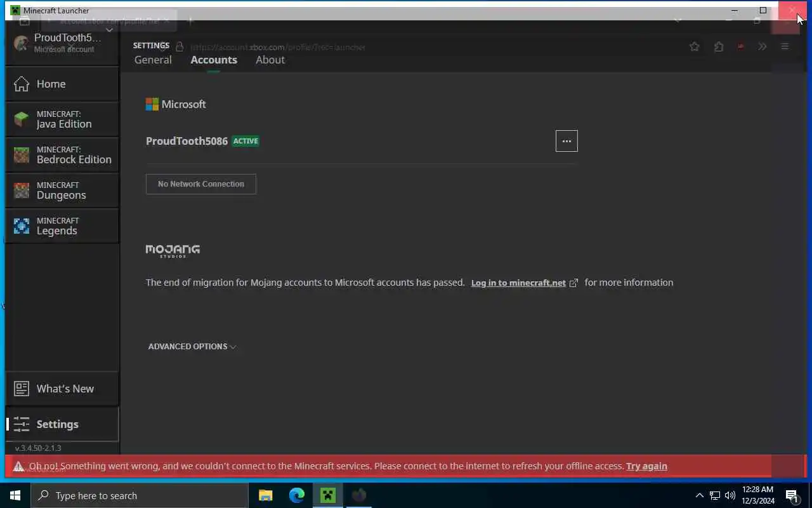Click the ProudTooth5086 account name
812x508 pixels.
[187, 141]
